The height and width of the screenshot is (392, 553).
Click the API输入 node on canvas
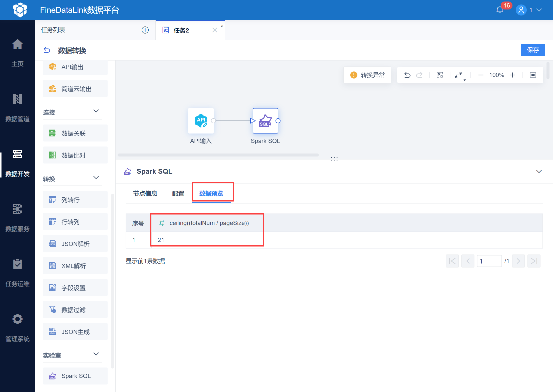201,121
